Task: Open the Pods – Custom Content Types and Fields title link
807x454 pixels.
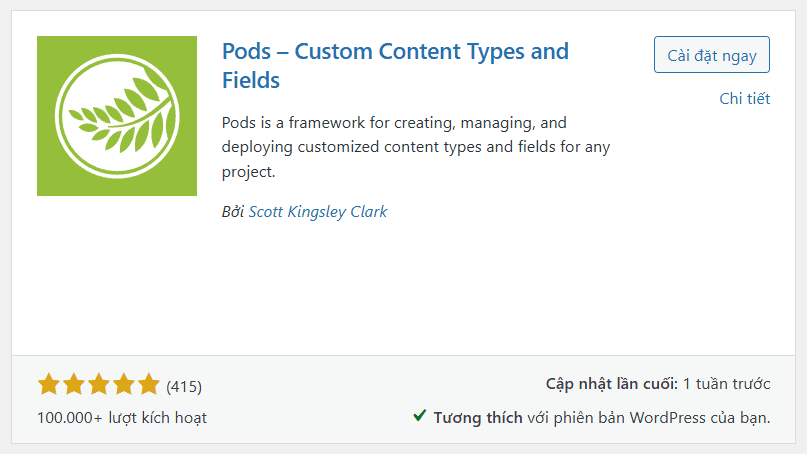Action: (x=395, y=65)
